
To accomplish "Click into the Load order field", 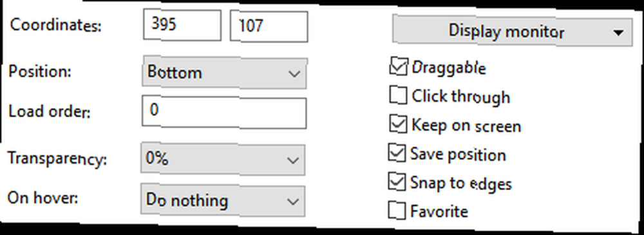I will click(224, 112).
